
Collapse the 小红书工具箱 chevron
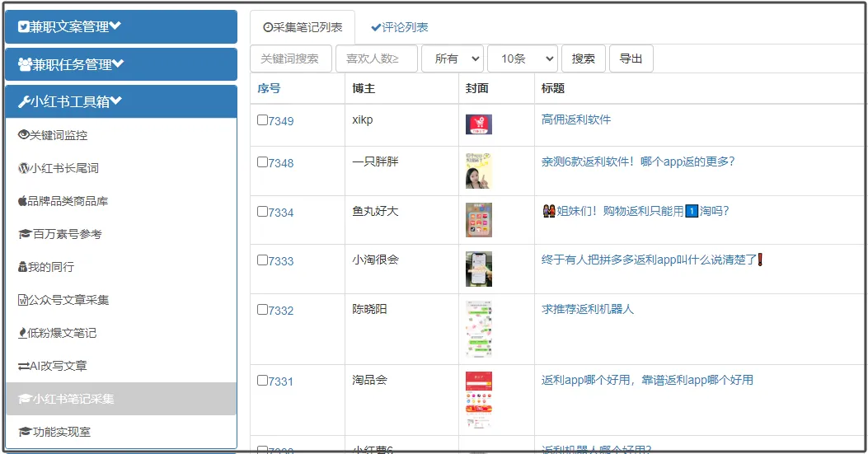coord(115,101)
